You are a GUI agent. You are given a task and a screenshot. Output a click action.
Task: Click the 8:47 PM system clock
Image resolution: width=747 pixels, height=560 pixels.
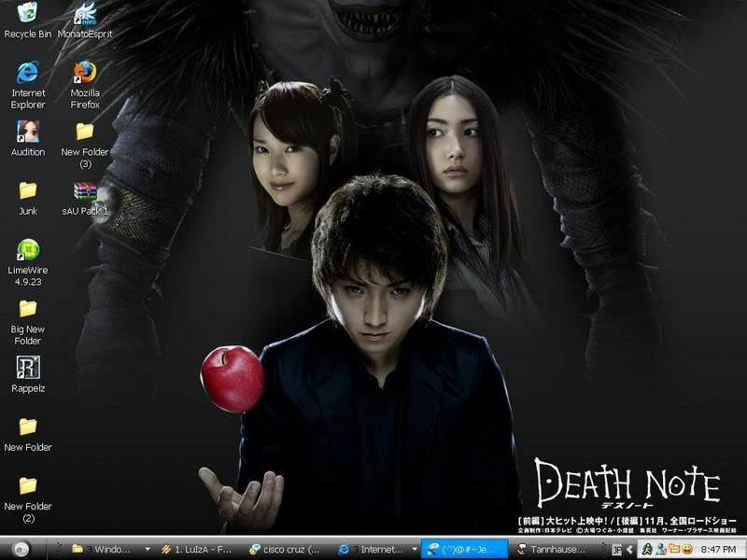click(718, 550)
